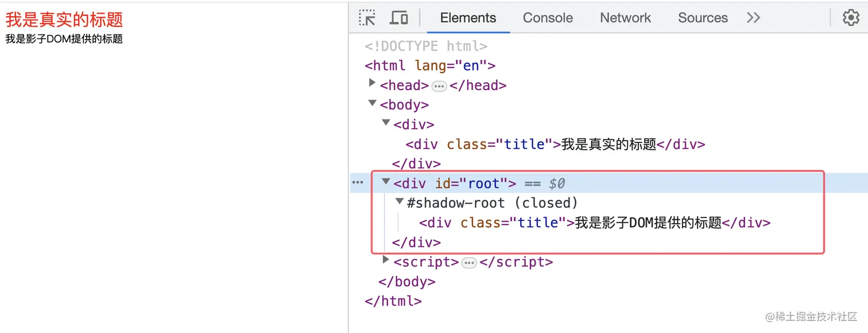Click page text 我是影子DOM提供的标题
Screen dimensions: 868x333
pos(64,39)
